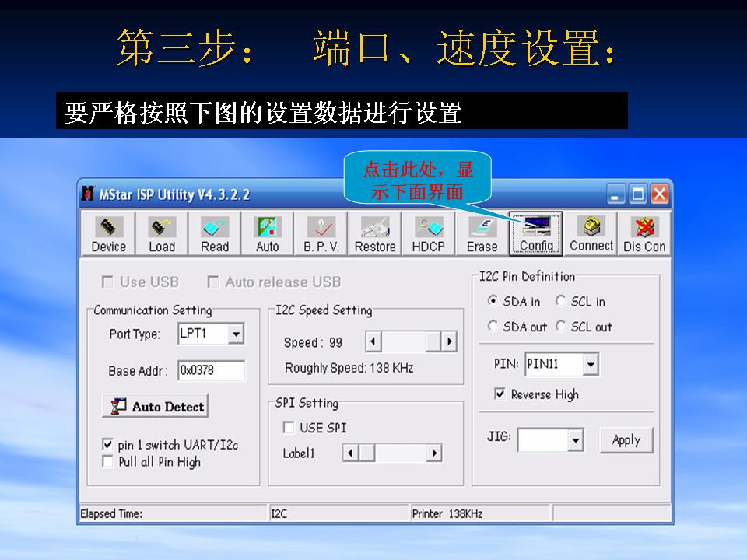Screen dimensions: 747x560
Task: Open the Restore tool
Action: tap(375, 233)
